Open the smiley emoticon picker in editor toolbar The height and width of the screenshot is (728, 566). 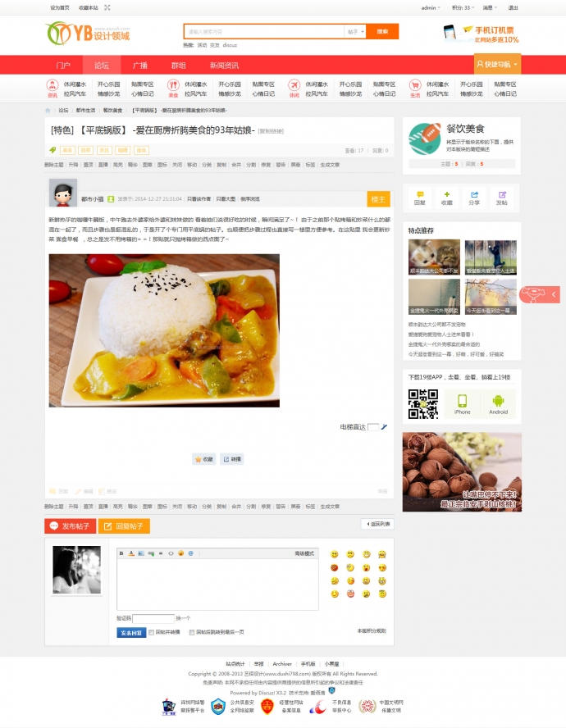[180, 553]
